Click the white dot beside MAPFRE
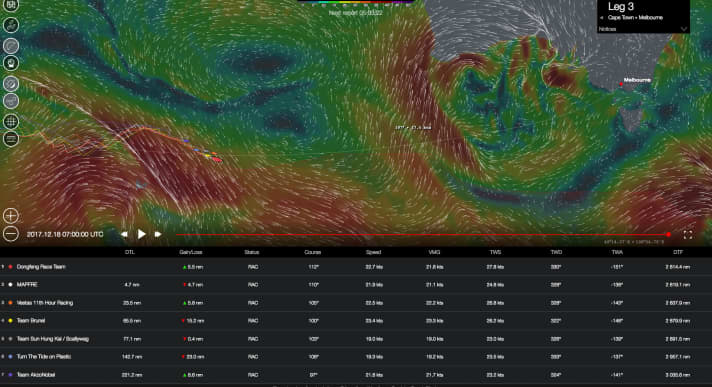The image size is (712, 387). 10,285
